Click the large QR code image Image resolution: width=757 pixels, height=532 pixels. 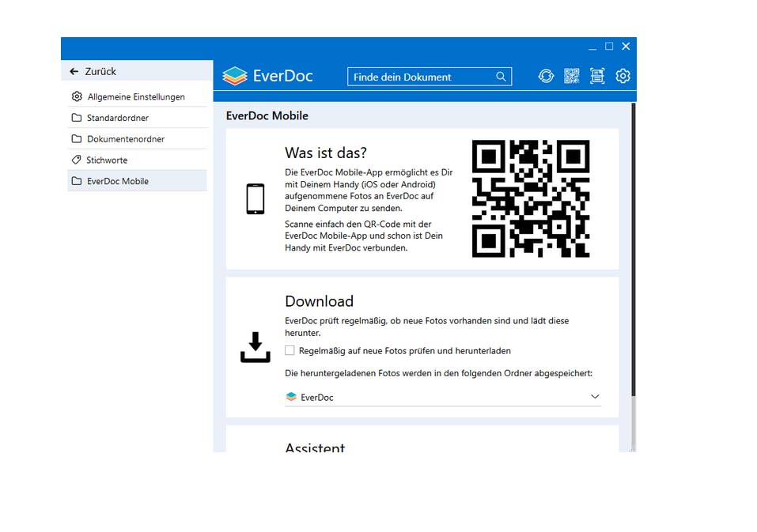point(531,198)
